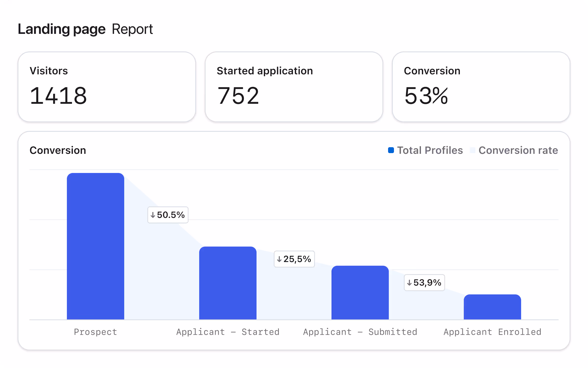Select the Applicant Enrolled bar
The width and height of the screenshot is (588, 368).
coord(492,307)
